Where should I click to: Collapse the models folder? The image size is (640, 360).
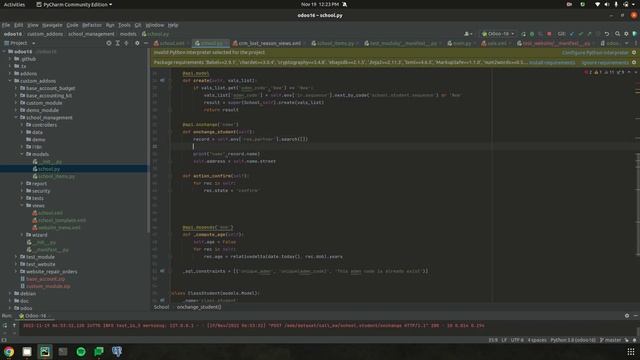(22, 154)
